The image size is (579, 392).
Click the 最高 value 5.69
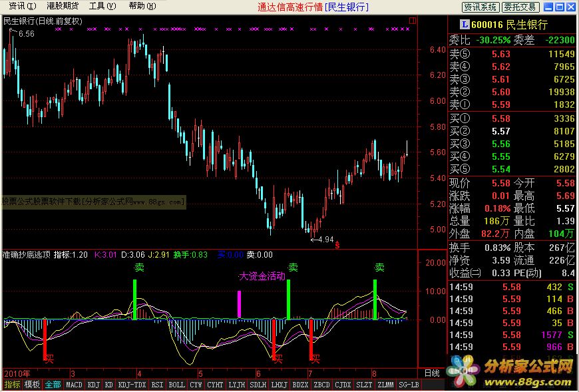pos(566,196)
